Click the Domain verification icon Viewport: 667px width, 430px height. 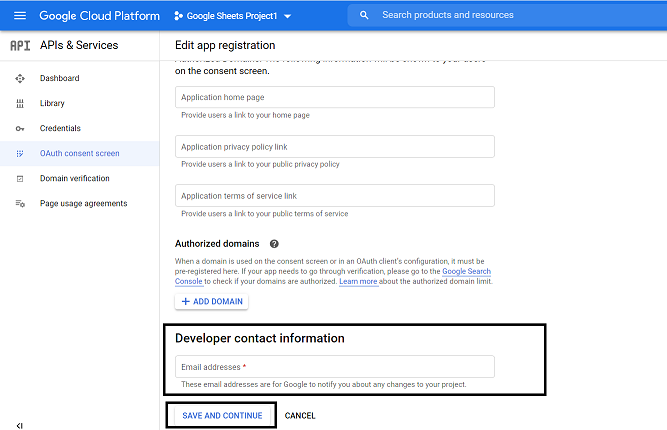20,179
